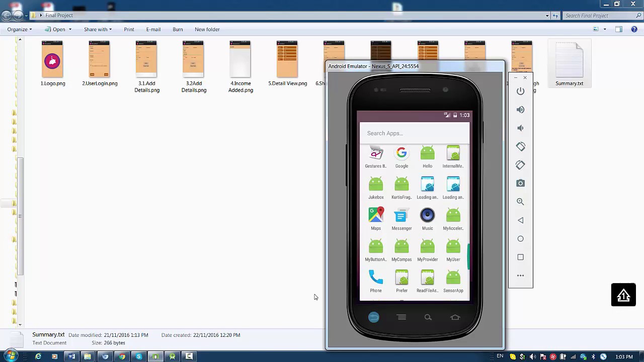Tap the phone's hardware back button

pyautogui.click(x=374, y=317)
